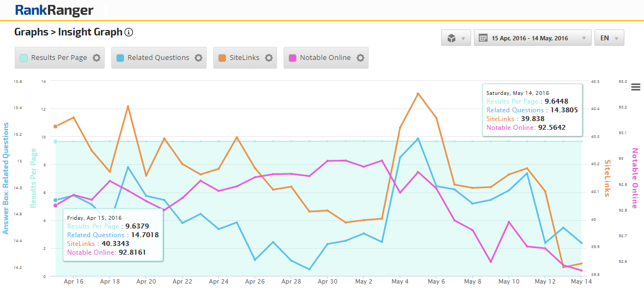The width and height of the screenshot is (644, 289).
Task: Click the Rank Ranger logo
Action: [55, 10]
